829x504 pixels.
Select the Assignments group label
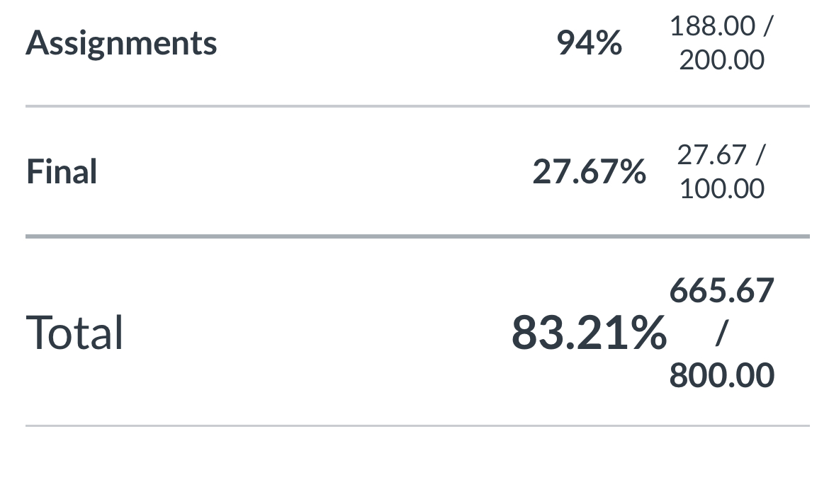coord(121,42)
